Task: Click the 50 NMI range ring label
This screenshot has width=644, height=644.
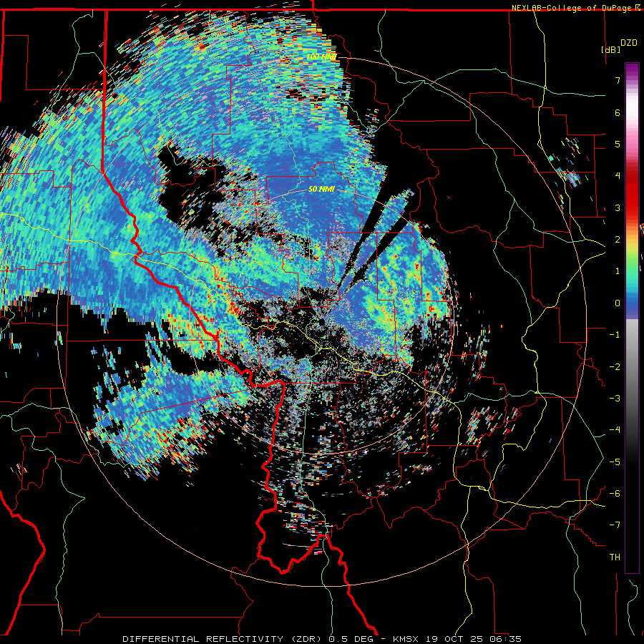Action: pos(321,190)
